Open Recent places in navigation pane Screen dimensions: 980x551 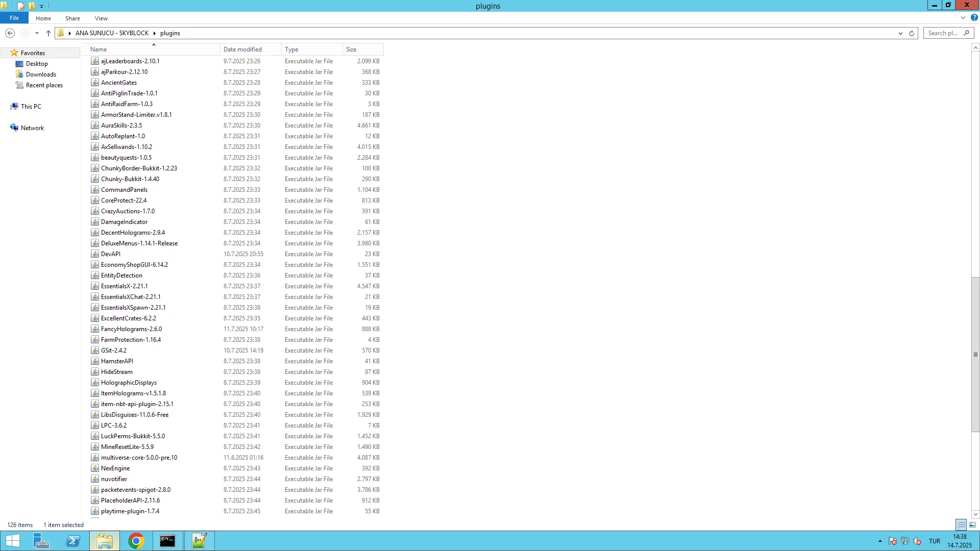click(x=44, y=85)
